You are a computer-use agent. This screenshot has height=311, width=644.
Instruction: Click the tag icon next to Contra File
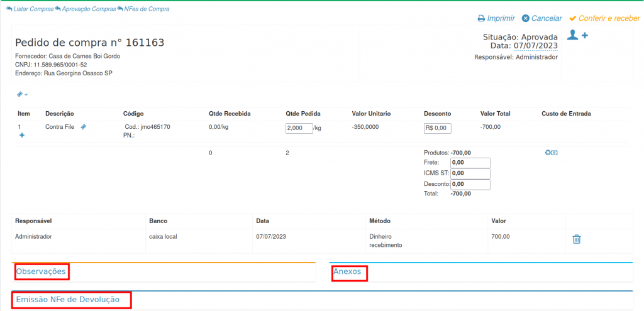(84, 127)
